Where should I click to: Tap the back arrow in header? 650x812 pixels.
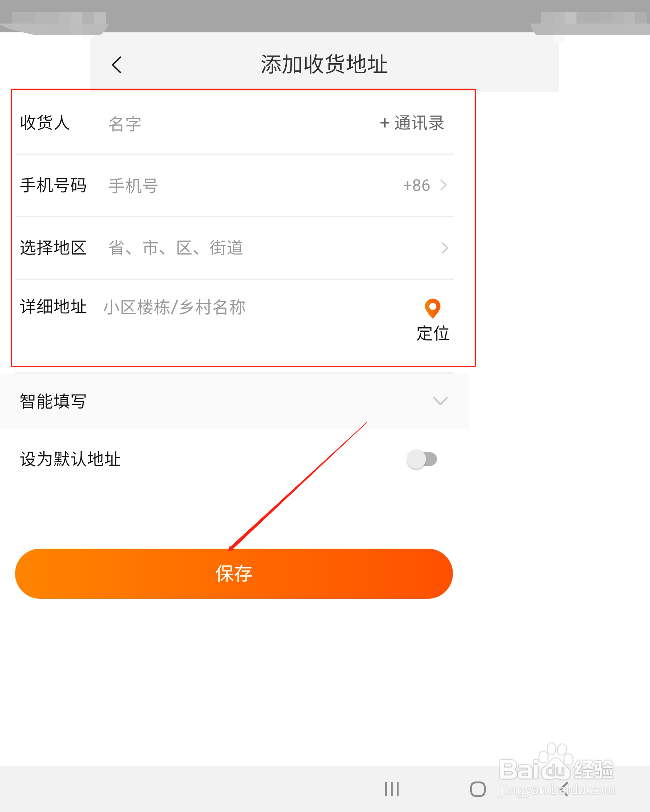pyautogui.click(x=117, y=65)
